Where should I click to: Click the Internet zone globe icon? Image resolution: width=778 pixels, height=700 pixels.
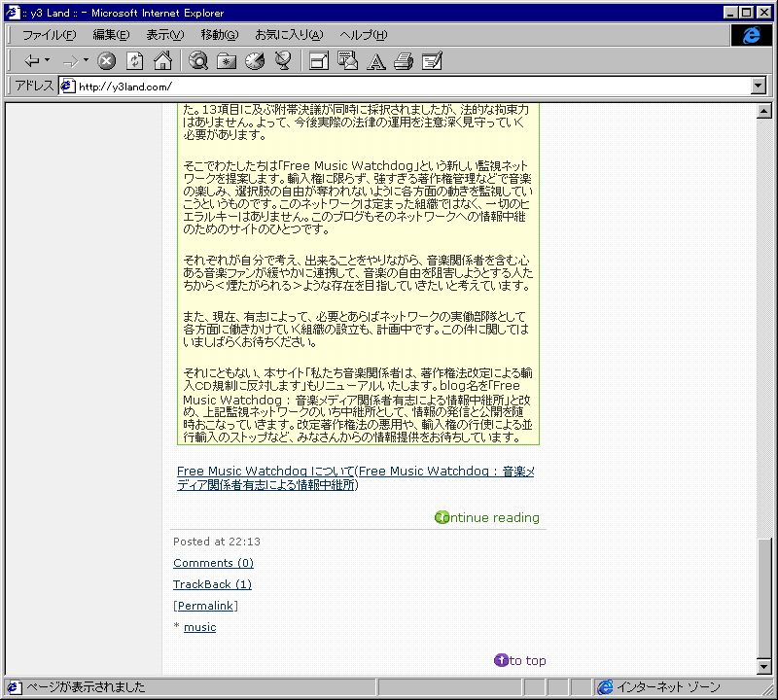point(605,687)
